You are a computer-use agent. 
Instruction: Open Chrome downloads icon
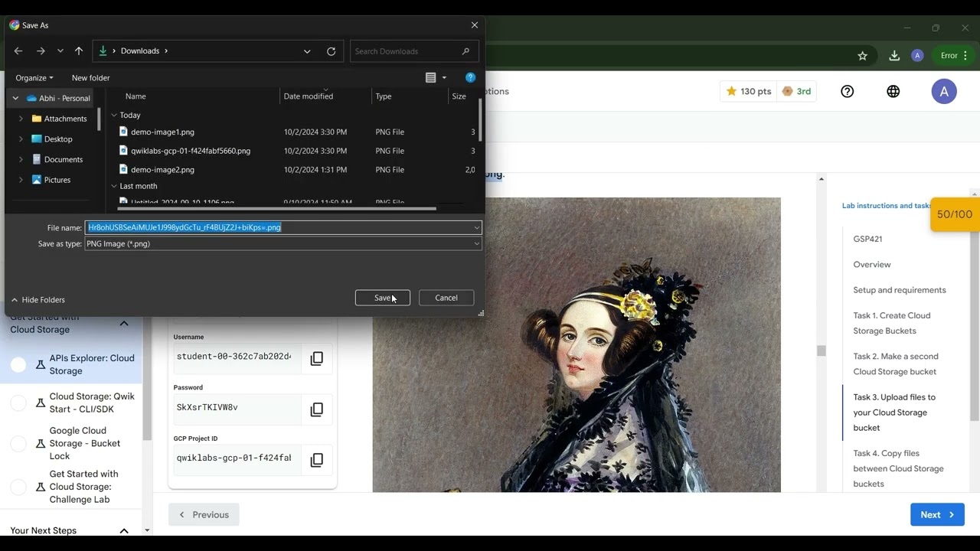click(894, 56)
